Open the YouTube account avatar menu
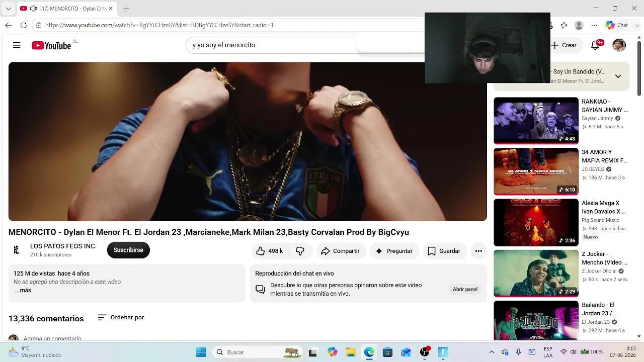 (619, 45)
